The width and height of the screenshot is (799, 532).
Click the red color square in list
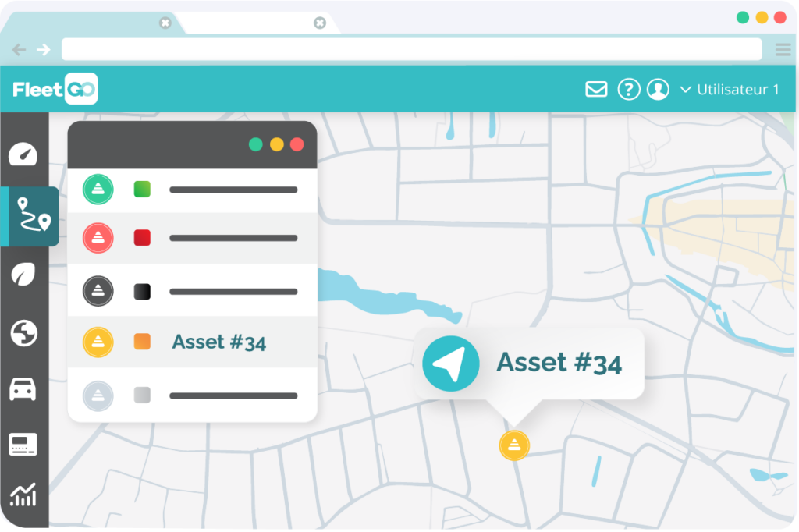142,238
